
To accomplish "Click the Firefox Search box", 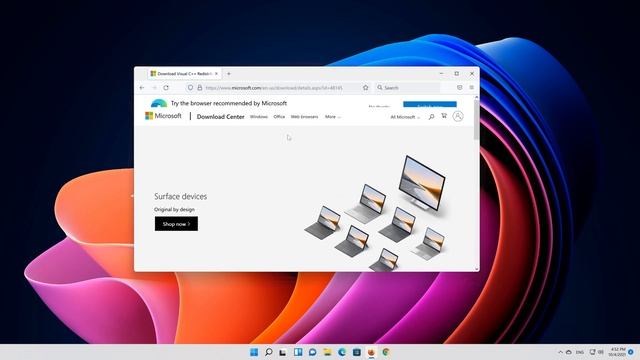I will pos(407,88).
